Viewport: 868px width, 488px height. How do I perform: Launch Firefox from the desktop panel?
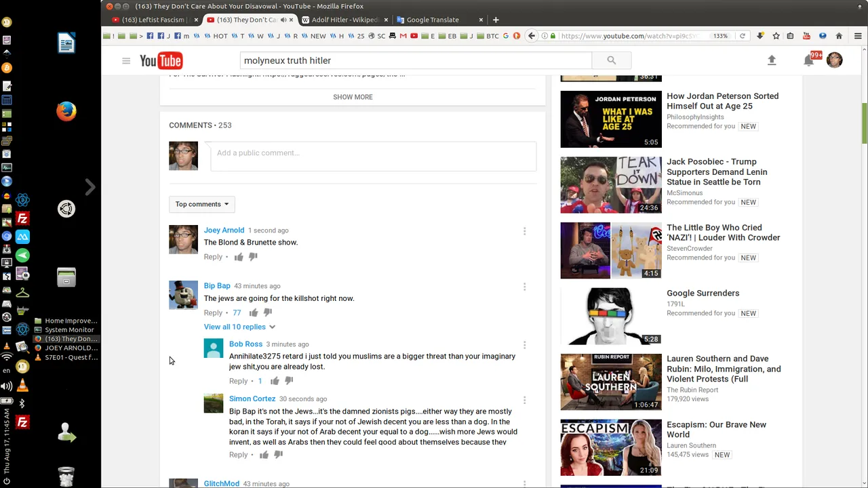[x=66, y=111]
